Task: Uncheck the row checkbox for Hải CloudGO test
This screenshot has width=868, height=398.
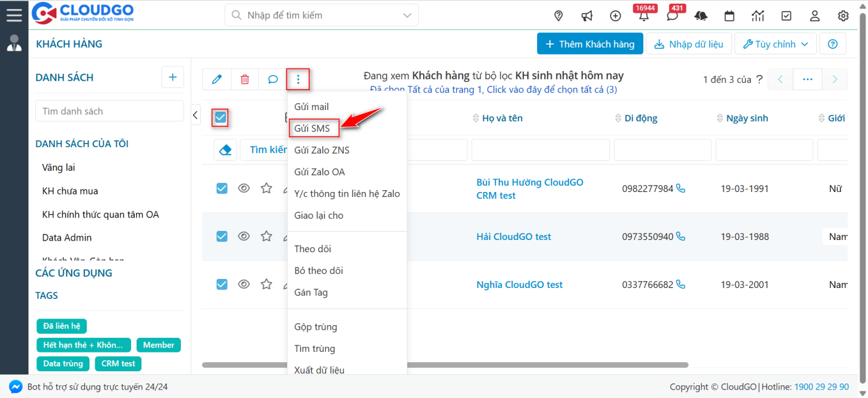Action: 222,236
